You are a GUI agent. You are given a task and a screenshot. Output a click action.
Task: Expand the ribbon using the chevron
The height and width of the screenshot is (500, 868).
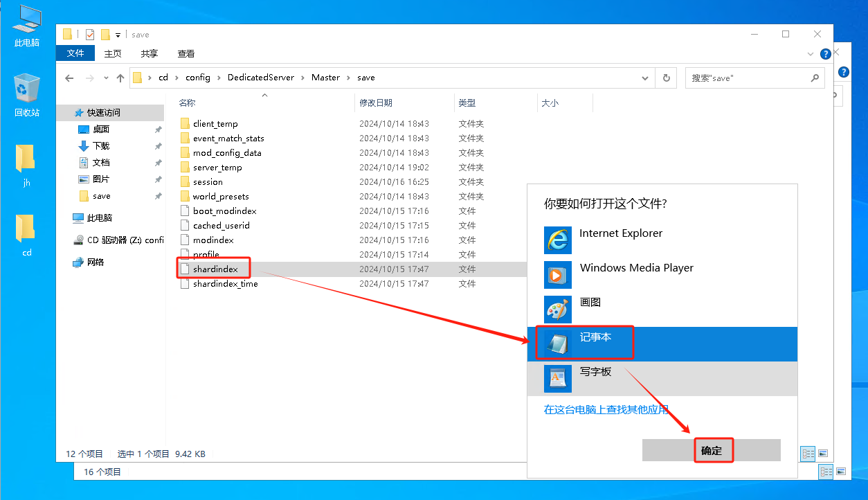811,54
